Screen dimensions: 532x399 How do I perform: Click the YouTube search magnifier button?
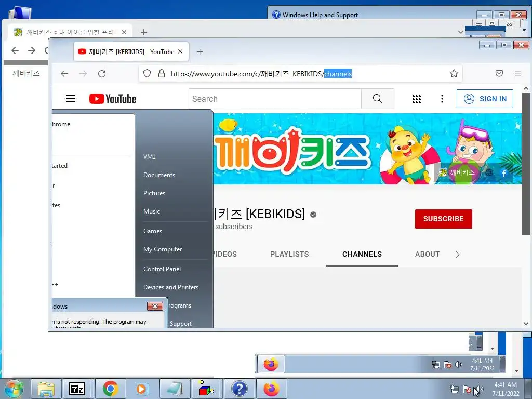coord(377,99)
